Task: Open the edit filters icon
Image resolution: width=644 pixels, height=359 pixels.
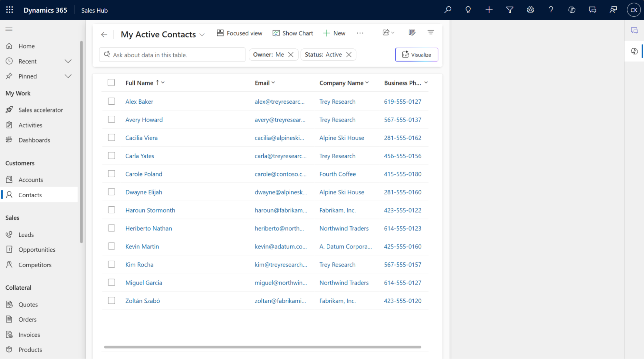Action: [431, 33]
